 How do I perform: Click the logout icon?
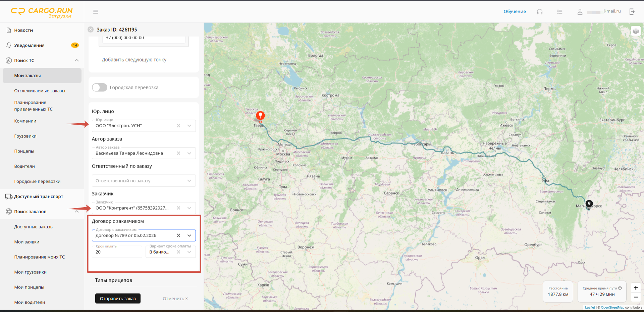pyautogui.click(x=632, y=12)
